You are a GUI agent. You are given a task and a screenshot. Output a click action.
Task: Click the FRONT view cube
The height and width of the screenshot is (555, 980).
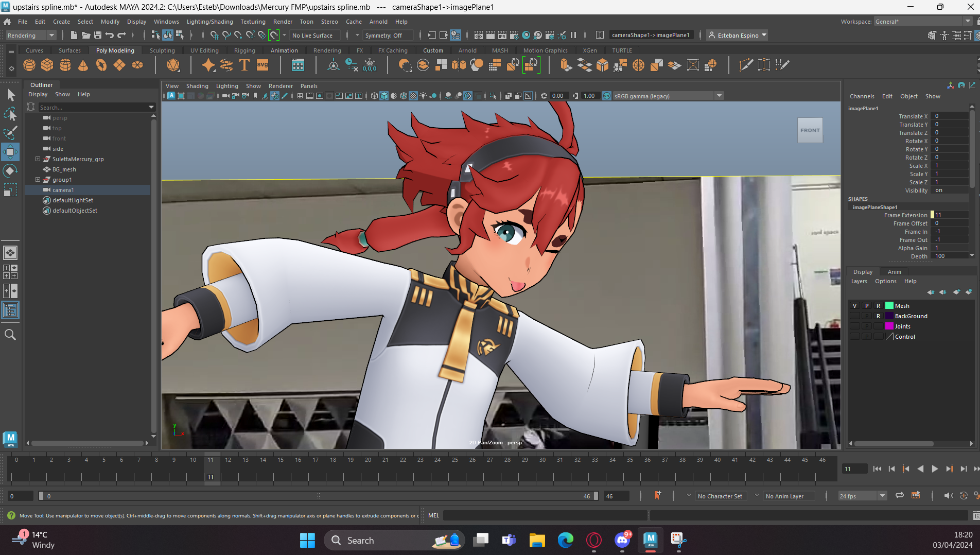point(810,130)
